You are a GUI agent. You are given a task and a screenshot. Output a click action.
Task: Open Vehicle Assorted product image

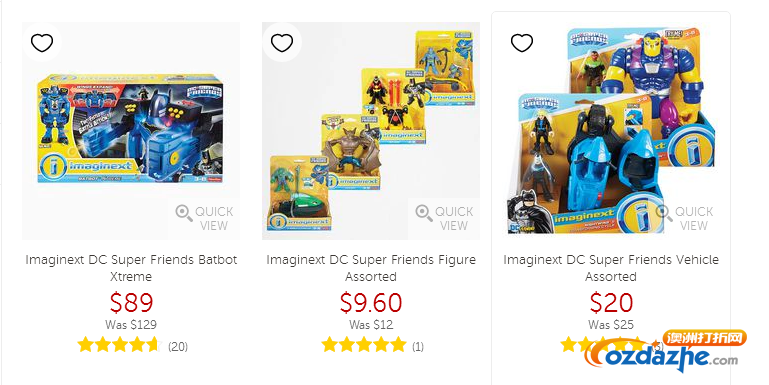point(611,131)
